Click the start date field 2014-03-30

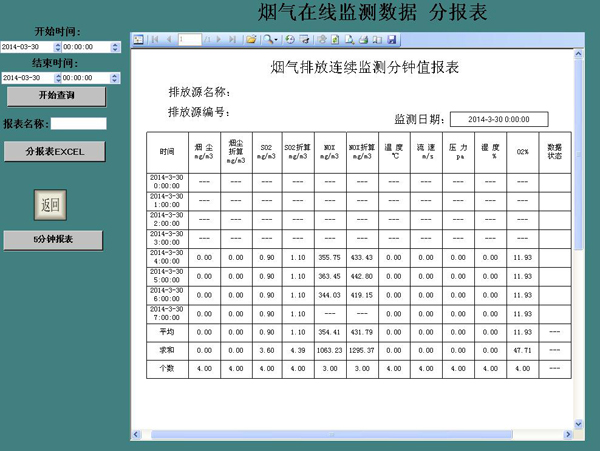[27, 47]
